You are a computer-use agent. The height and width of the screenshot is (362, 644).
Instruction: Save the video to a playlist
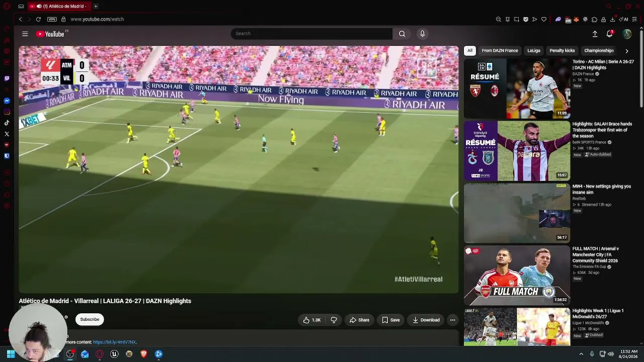coord(391,320)
